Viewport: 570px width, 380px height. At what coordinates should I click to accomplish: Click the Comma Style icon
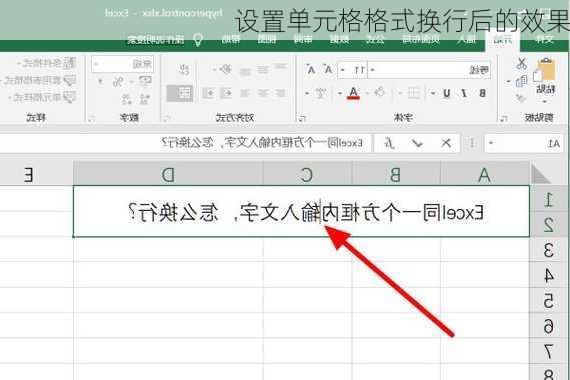tap(100, 81)
